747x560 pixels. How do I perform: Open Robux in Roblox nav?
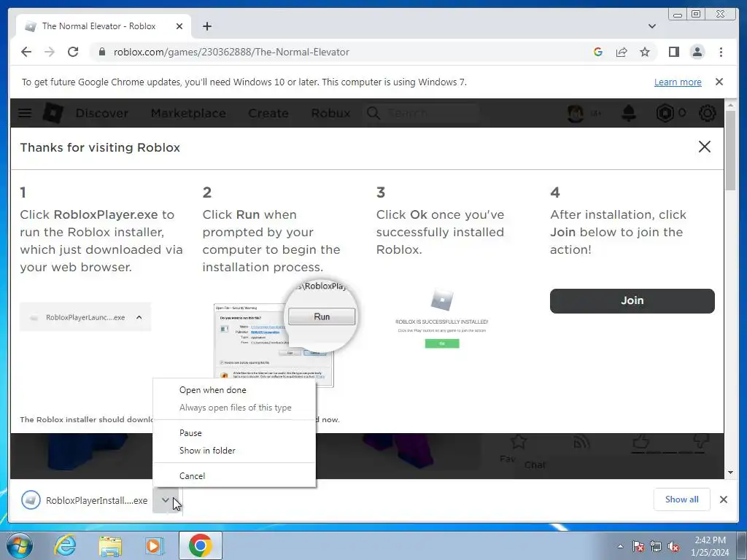pos(330,113)
